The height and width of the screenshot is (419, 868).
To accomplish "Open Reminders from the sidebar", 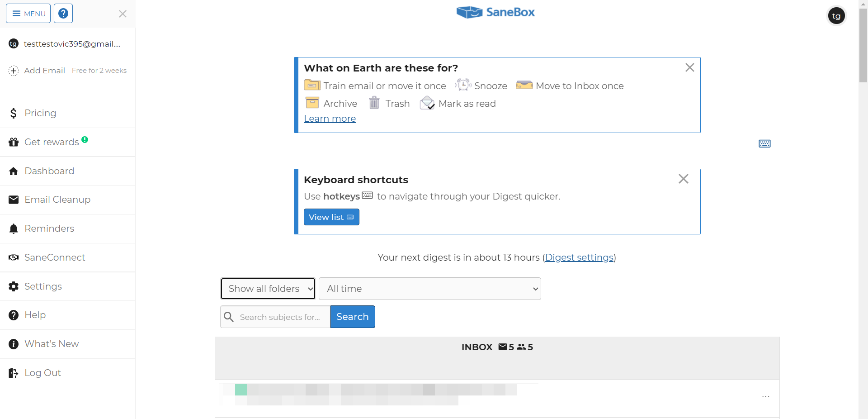I will [x=49, y=229].
